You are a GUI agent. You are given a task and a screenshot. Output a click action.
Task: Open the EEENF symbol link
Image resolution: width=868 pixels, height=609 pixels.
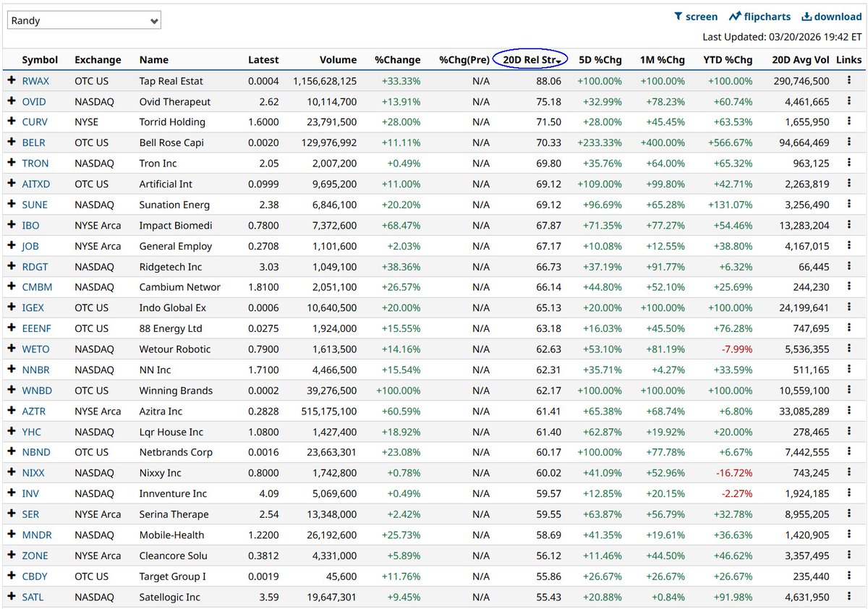pos(35,328)
